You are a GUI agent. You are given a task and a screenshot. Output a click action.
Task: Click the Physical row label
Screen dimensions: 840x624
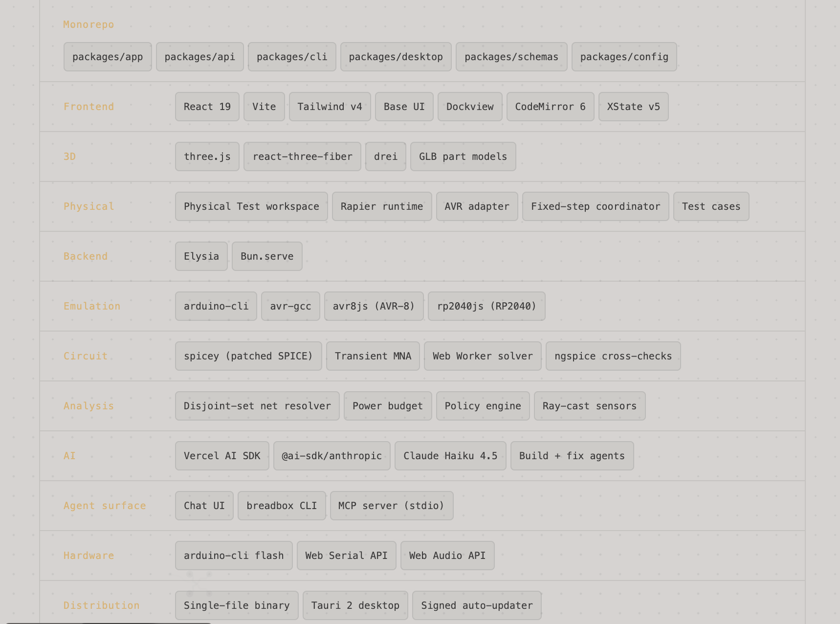point(88,206)
